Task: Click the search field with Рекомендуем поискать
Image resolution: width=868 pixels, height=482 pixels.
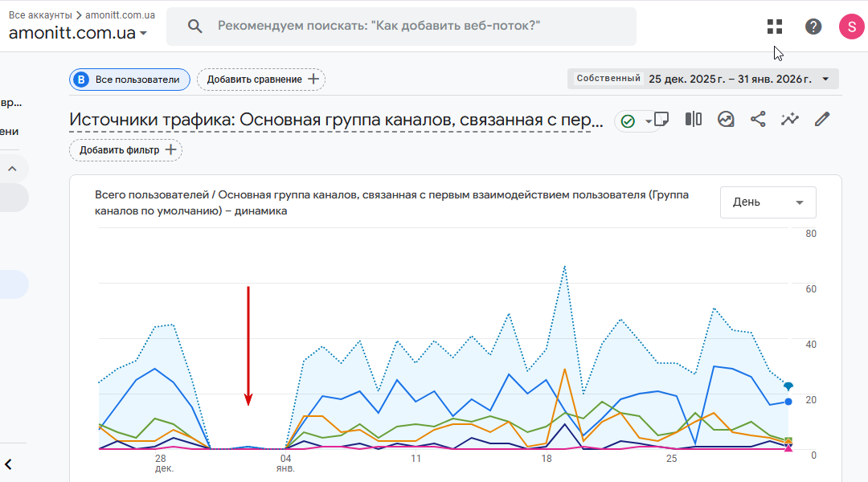Action: (401, 27)
